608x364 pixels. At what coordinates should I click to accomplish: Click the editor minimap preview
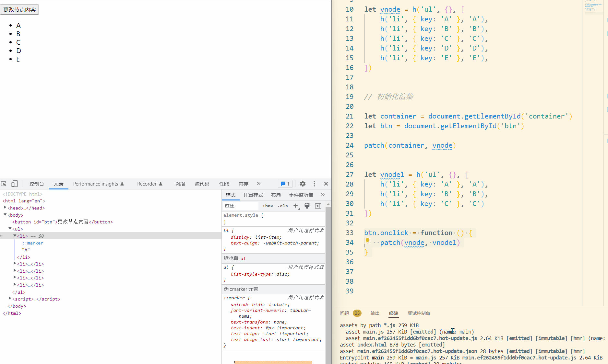(x=593, y=7)
